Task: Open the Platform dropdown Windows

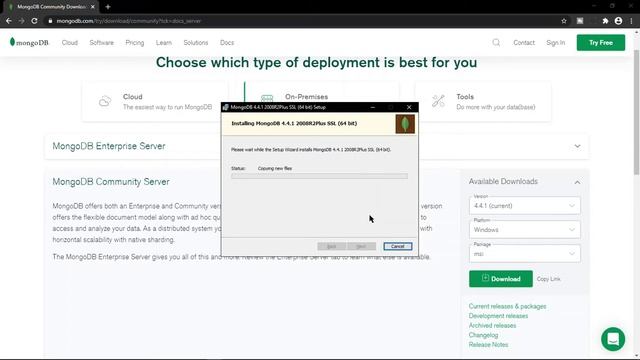Action: tap(524, 229)
